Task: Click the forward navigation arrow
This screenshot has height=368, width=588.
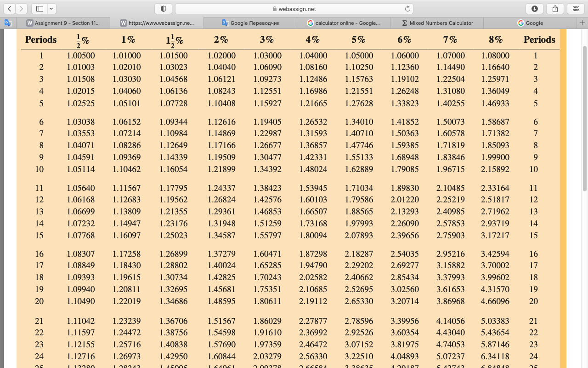Action: coord(21,8)
